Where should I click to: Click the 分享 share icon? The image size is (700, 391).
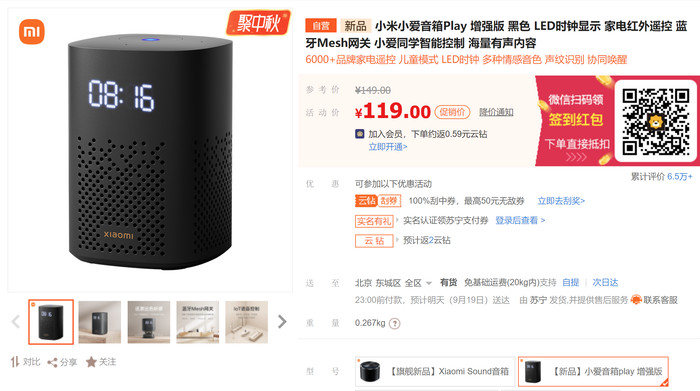pyautogui.click(x=52, y=362)
